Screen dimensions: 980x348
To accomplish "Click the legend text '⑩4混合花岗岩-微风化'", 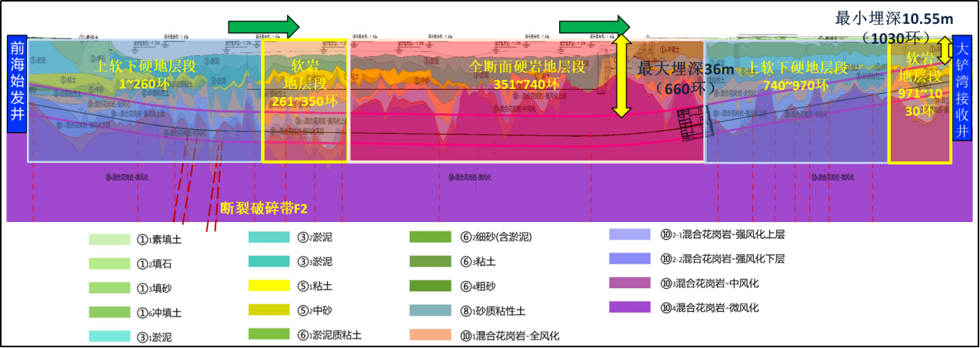I will coord(708,308).
